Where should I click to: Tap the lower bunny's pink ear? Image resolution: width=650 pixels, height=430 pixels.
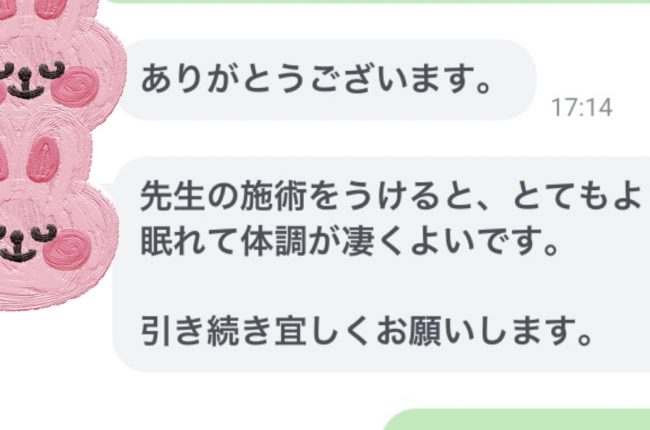coord(43,160)
